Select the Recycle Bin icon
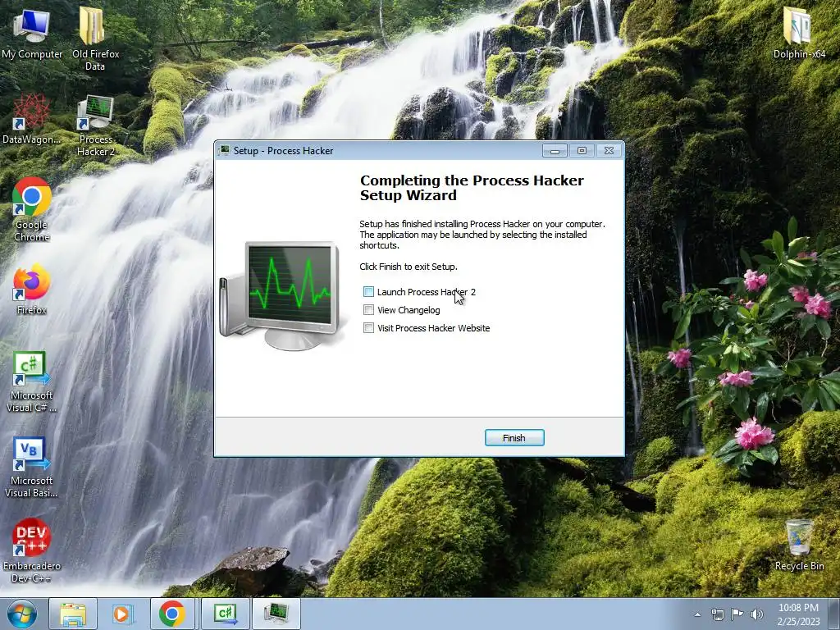840x630 pixels. pos(799,545)
